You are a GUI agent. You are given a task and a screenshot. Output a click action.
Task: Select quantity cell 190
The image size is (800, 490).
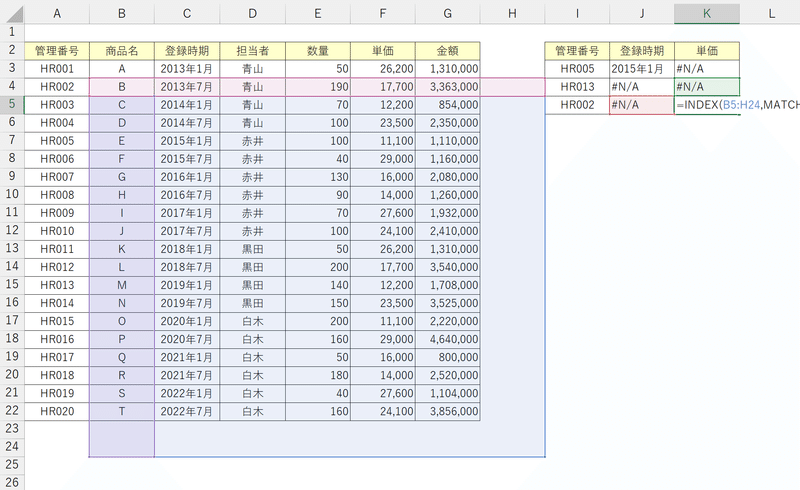(318, 87)
